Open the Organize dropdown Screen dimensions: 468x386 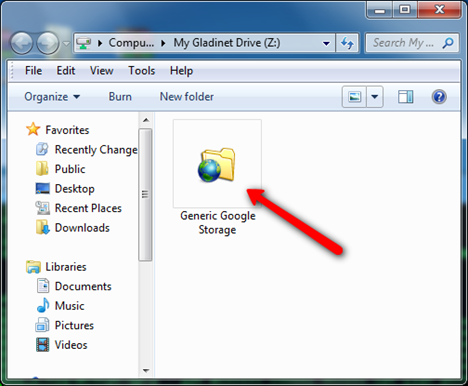pyautogui.click(x=52, y=97)
